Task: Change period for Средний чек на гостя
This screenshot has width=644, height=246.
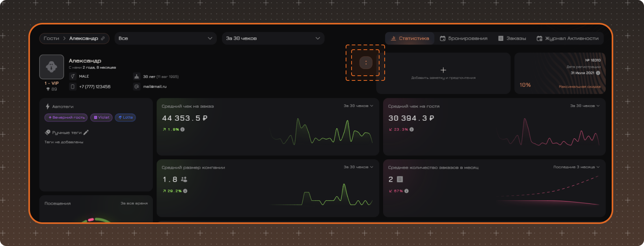Action: pos(585,106)
